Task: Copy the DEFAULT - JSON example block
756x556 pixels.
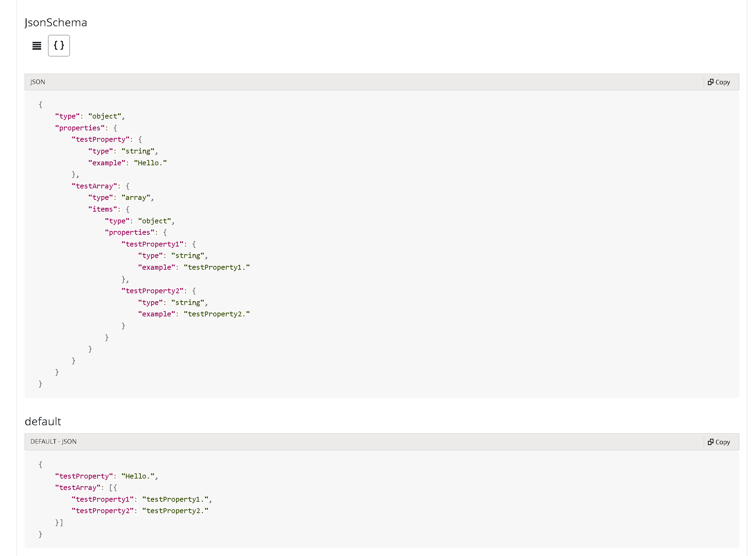Action: pos(719,442)
